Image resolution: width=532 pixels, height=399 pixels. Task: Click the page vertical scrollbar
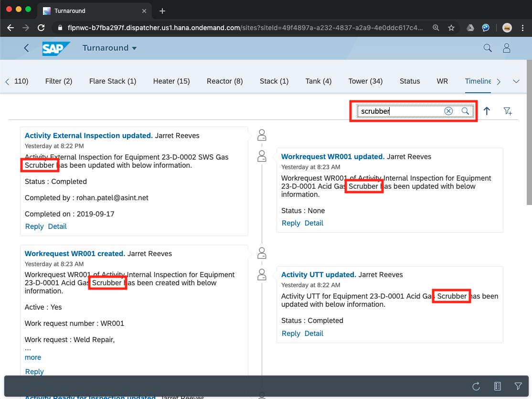(529, 132)
